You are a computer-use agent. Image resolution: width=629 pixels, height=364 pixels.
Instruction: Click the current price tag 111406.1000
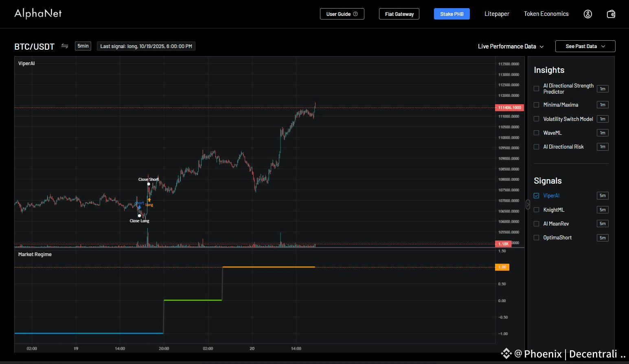509,107
